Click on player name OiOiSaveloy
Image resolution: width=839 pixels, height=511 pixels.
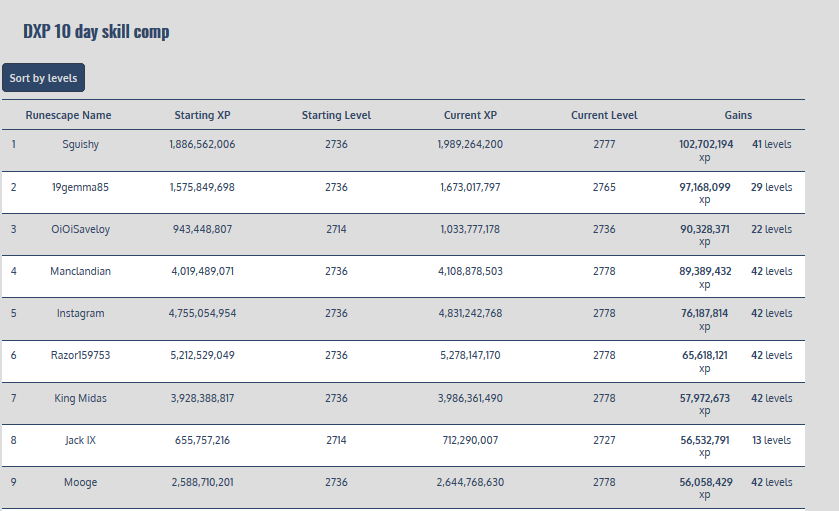click(x=80, y=229)
